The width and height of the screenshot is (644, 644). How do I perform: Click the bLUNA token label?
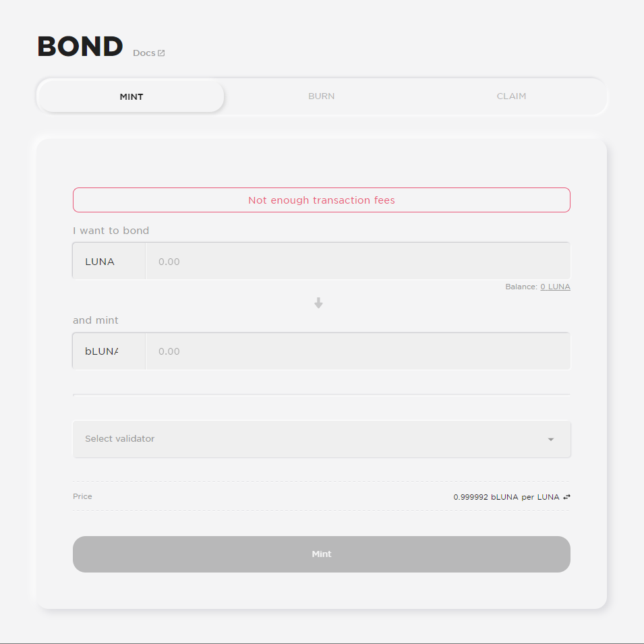pos(101,351)
